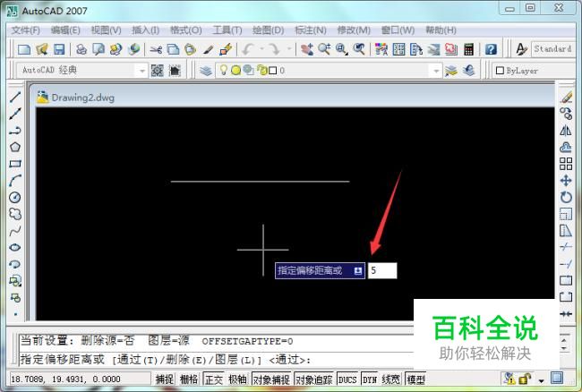Image resolution: width=582 pixels, height=392 pixels.
Task: Open the ByLayer color dropdown
Action: coord(535,71)
